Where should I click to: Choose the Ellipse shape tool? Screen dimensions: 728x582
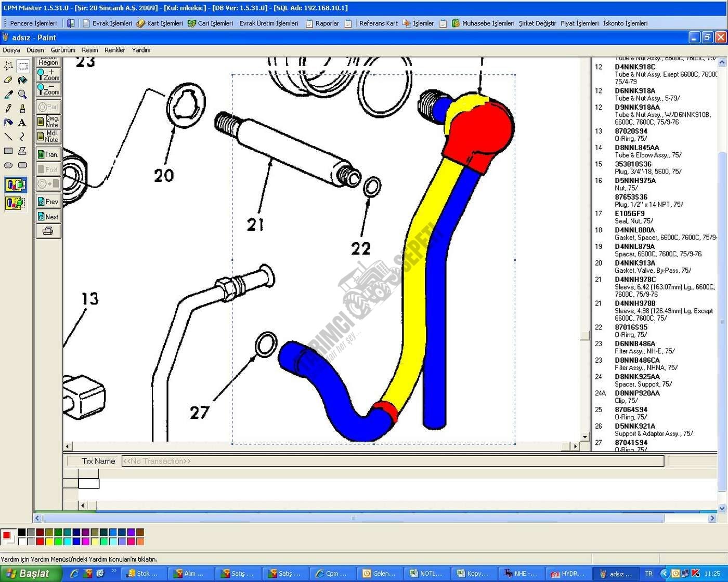8,165
